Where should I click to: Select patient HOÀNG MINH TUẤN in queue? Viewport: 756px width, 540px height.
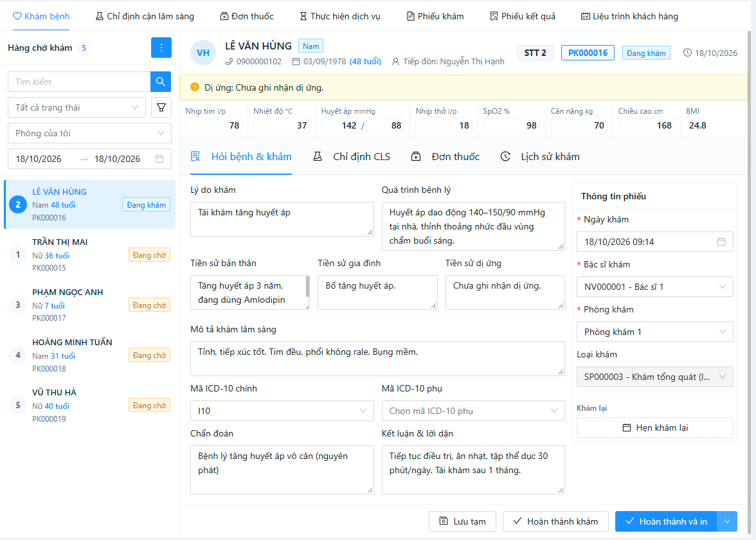(90, 355)
